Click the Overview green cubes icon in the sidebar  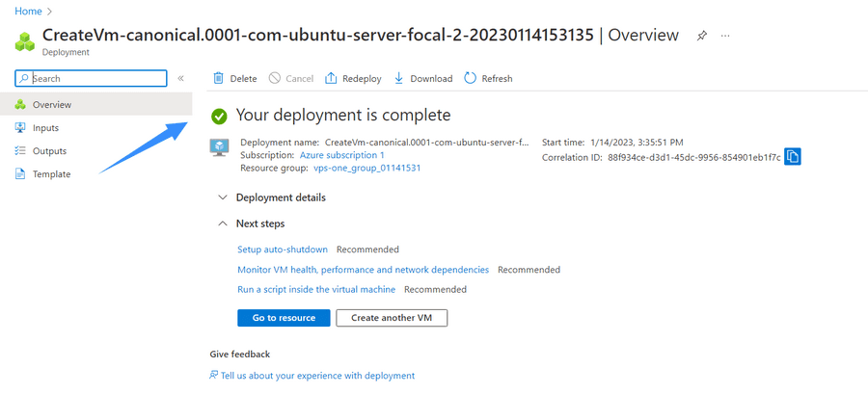tap(20, 104)
